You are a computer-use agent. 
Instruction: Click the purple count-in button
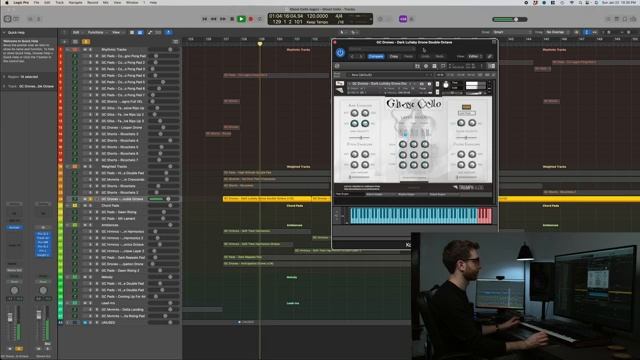403,19
